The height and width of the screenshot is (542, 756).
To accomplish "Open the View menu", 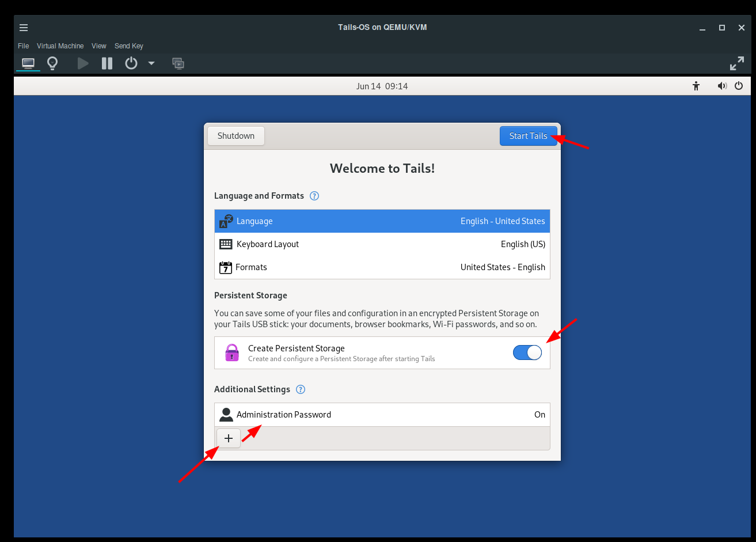I will pyautogui.click(x=99, y=46).
